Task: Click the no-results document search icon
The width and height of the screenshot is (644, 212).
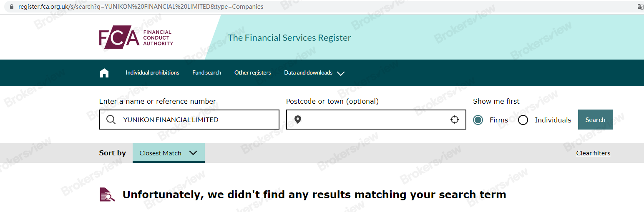Action: coord(107,195)
